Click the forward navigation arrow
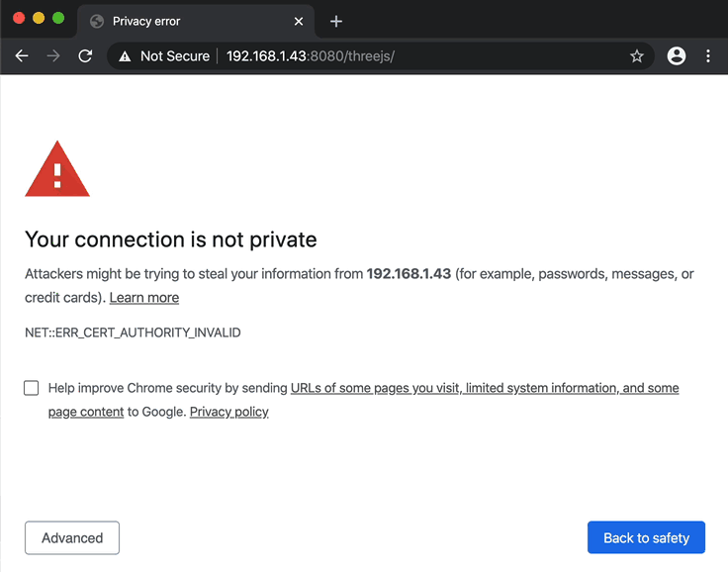Screen dimensions: 728x572 [53, 56]
